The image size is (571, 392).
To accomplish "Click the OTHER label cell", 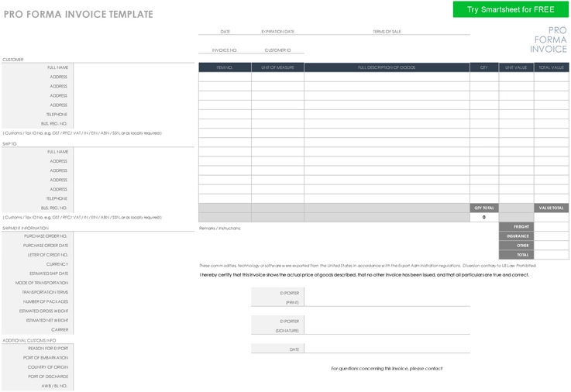I will [x=516, y=246].
